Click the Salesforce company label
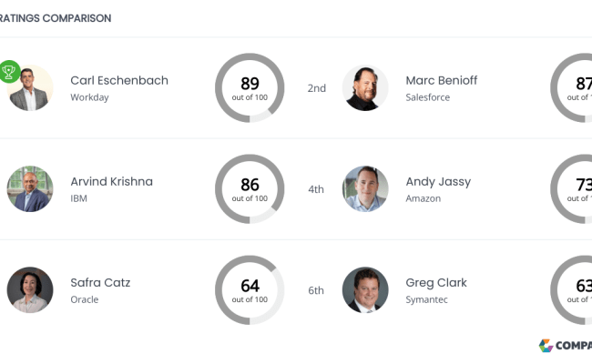The image size is (592, 364). pos(428,97)
